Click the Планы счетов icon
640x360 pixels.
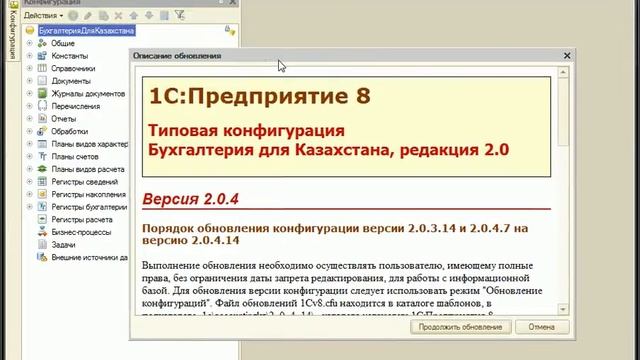[42, 156]
